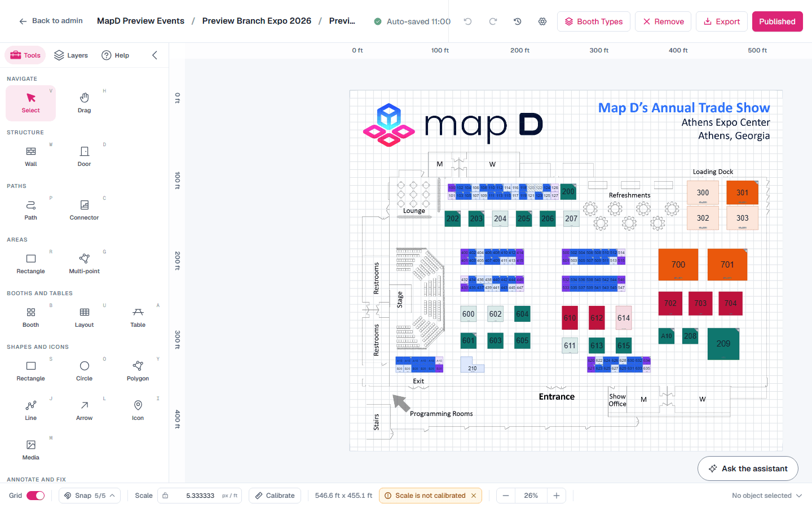Pick the Layout tool

[84, 317]
